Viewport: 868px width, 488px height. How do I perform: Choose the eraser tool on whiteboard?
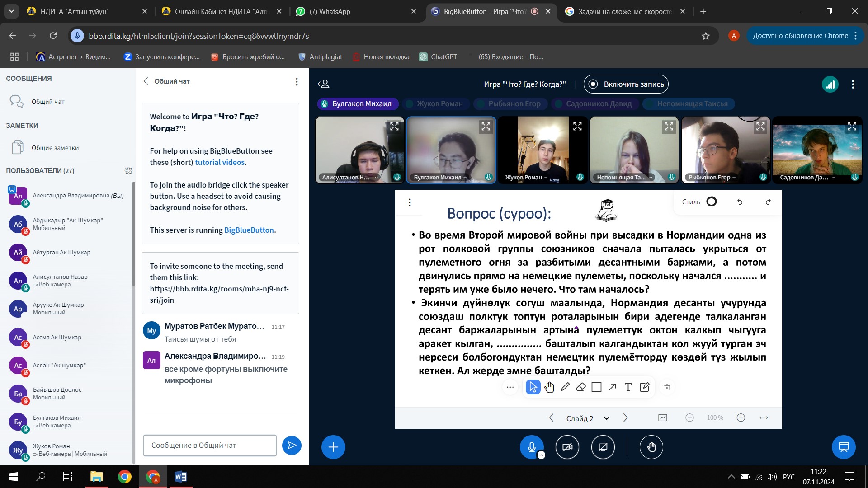coord(580,387)
